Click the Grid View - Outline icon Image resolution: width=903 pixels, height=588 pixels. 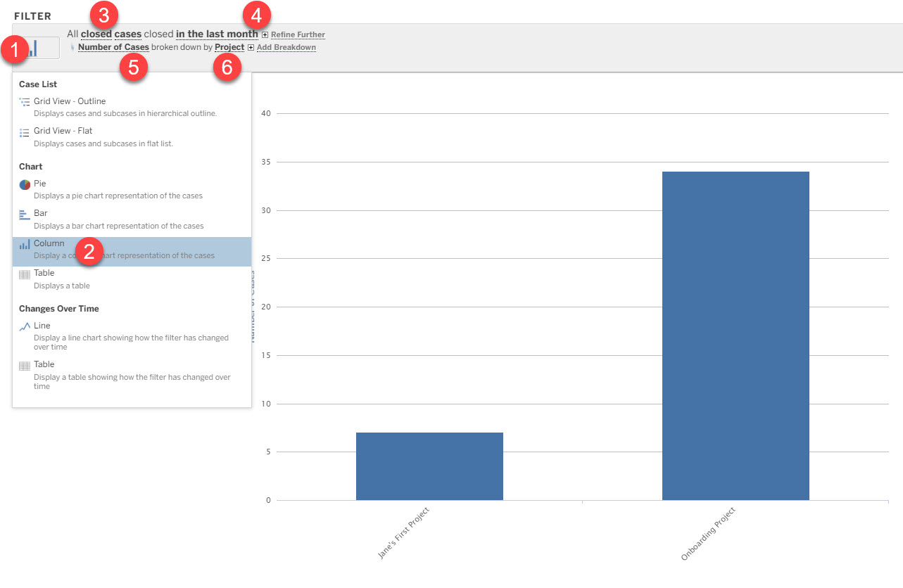click(25, 101)
